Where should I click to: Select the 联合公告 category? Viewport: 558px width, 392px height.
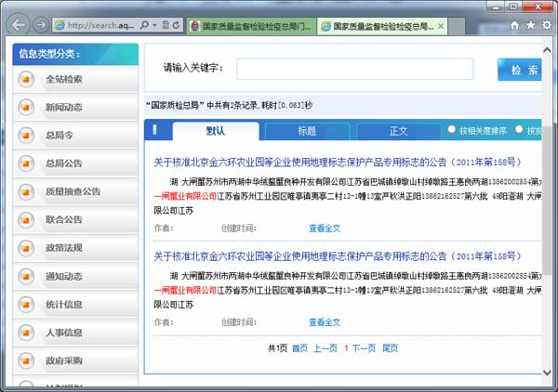[75, 219]
